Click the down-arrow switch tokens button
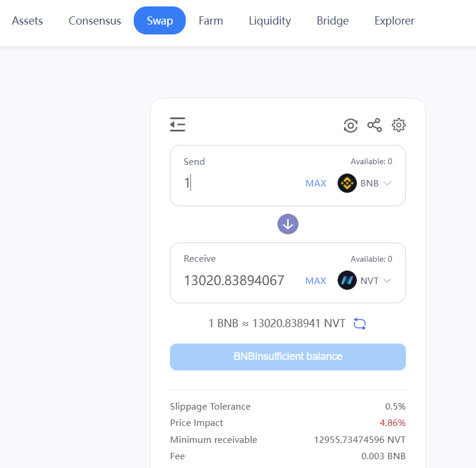The width and height of the screenshot is (476, 468). 288,224
